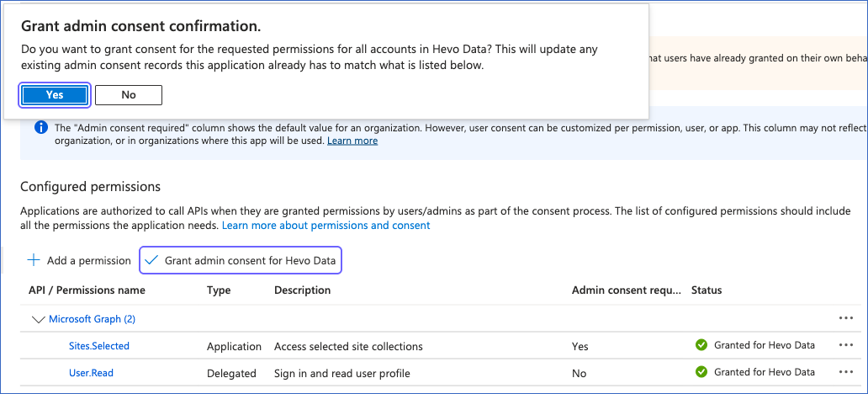Screen dimensions: 868x394
Task: Sort by API / Permissions name column
Action: pos(87,290)
